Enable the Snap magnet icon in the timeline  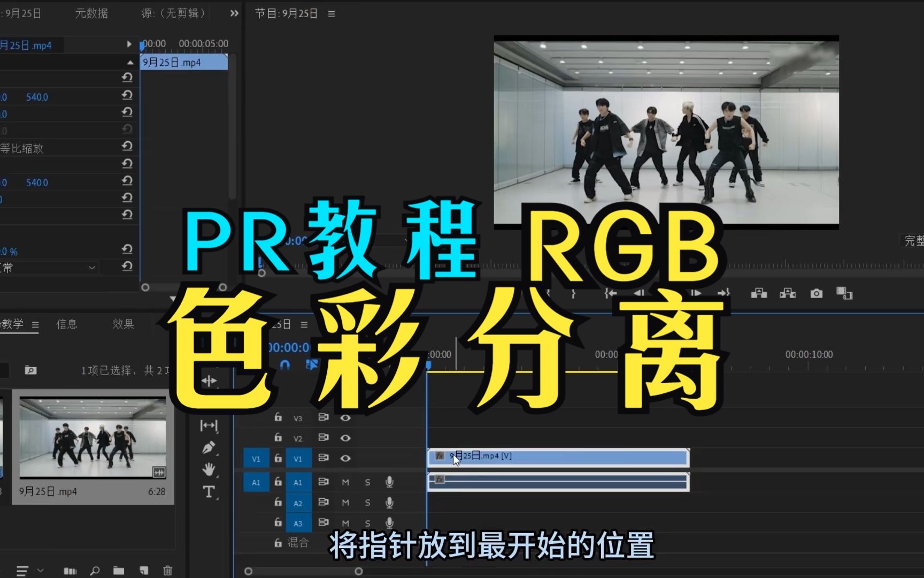pyautogui.click(x=284, y=365)
